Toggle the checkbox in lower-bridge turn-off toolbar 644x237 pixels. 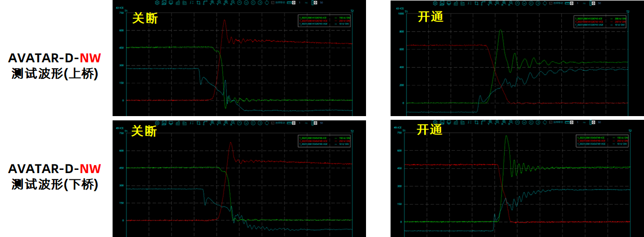tap(273, 123)
